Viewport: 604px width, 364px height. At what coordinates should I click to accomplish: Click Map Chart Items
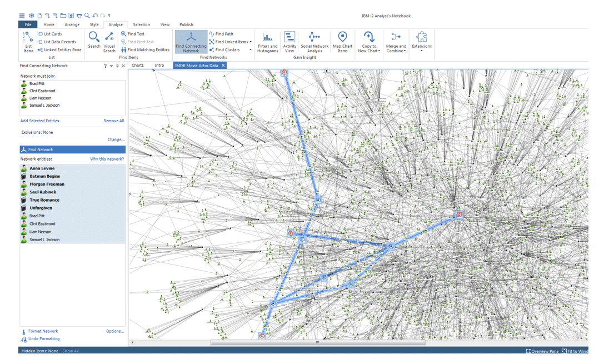(342, 42)
